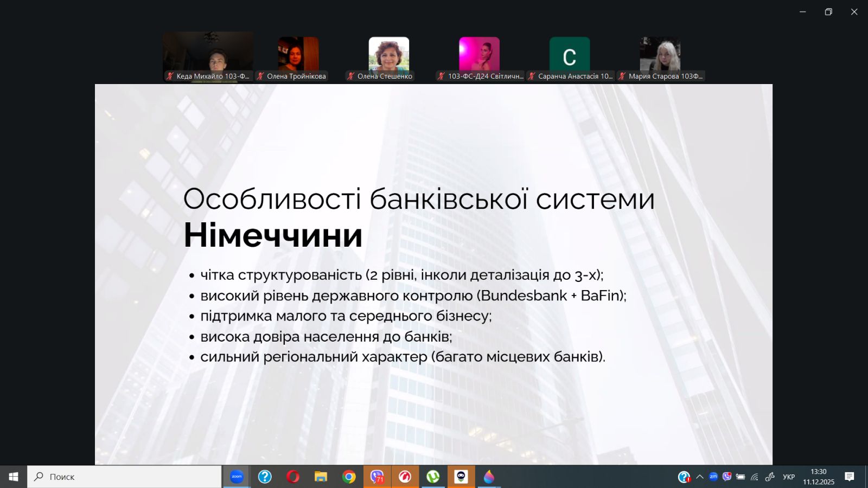Expand the hidden system tray icons chevron

pyautogui.click(x=700, y=477)
